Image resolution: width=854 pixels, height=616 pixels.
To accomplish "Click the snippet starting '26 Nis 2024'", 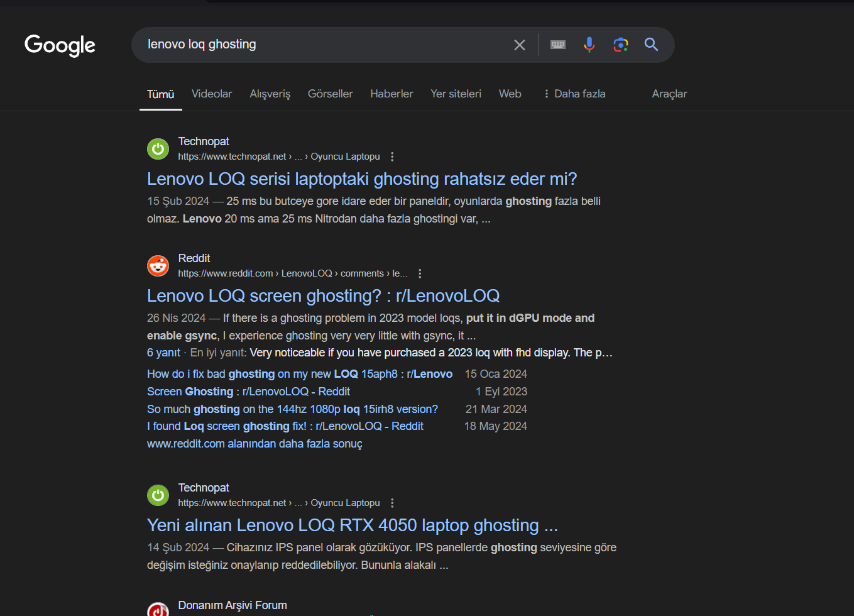I will coord(371,327).
